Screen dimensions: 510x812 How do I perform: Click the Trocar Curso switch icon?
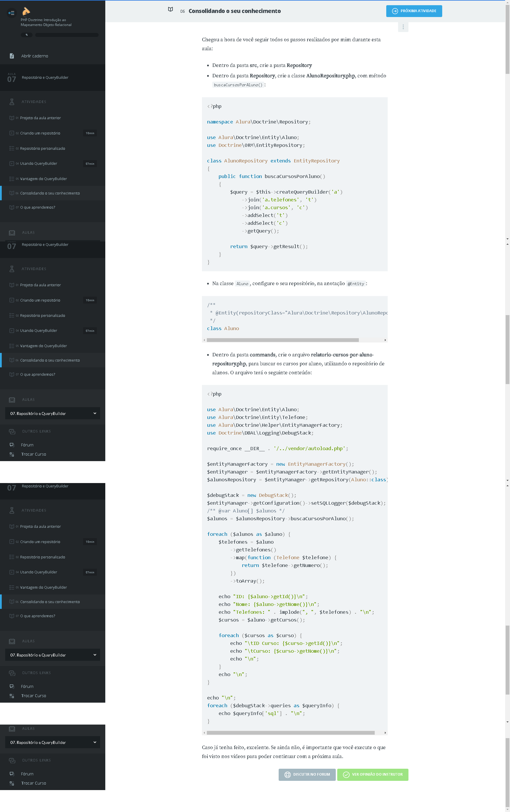(x=12, y=454)
